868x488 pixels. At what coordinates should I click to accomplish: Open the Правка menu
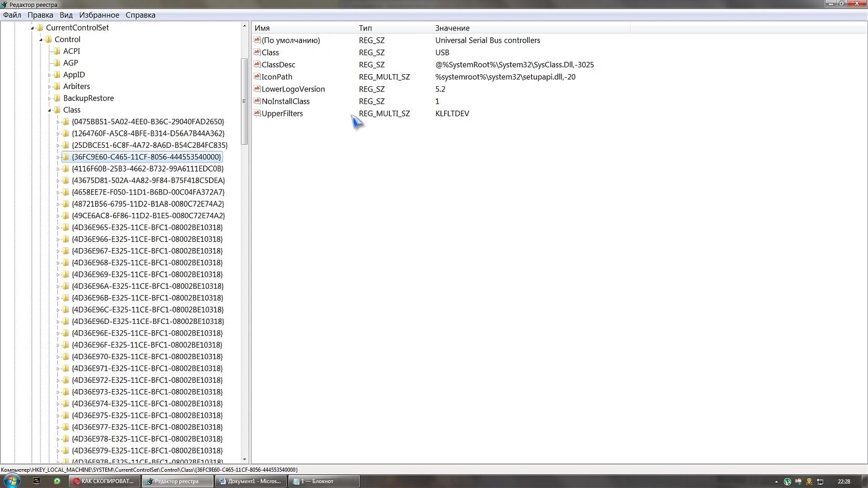pos(40,15)
